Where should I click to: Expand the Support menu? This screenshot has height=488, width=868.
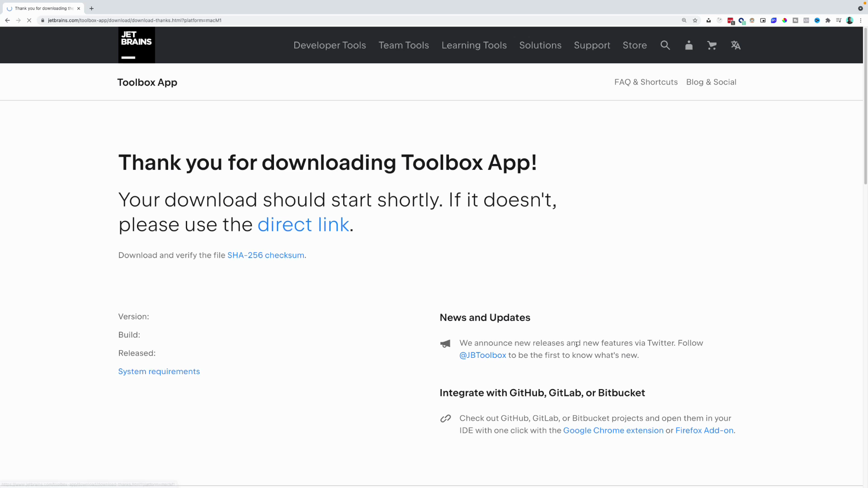592,45
